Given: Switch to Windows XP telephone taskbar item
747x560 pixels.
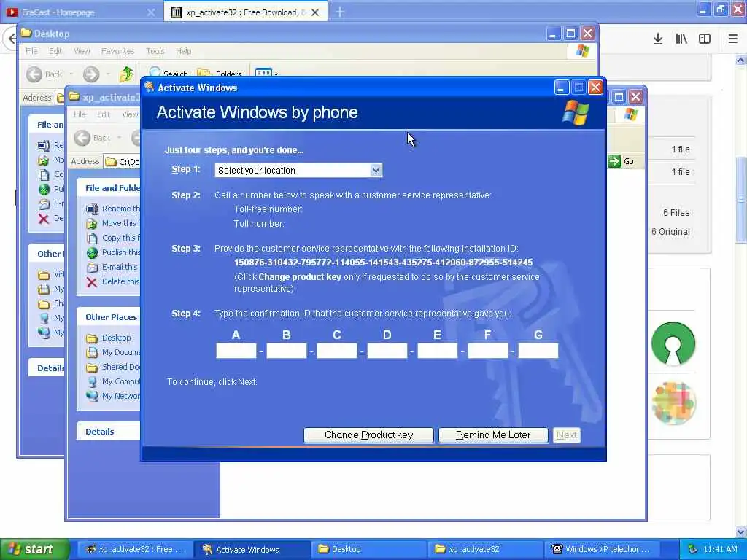Looking at the screenshot, I should [603, 549].
